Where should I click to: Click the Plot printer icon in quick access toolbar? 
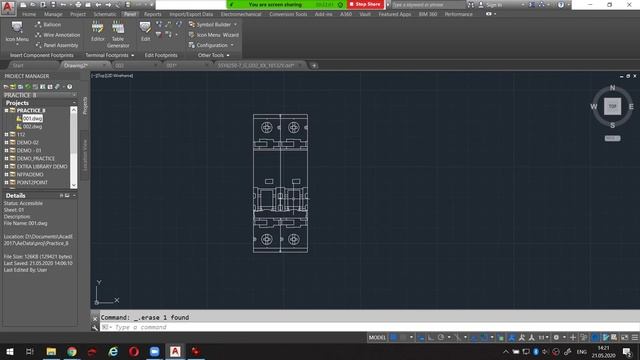point(78,5)
